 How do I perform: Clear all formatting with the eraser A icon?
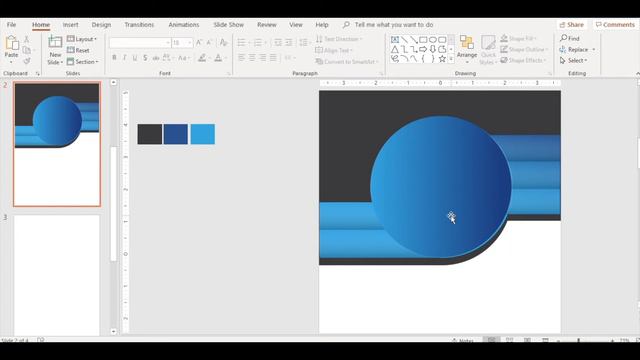tap(223, 42)
